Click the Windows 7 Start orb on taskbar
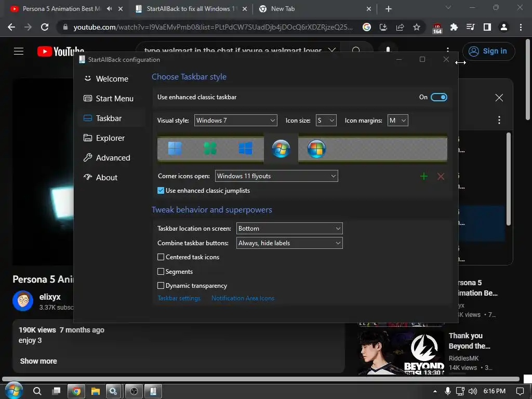This screenshot has width=532, height=399. [14, 391]
